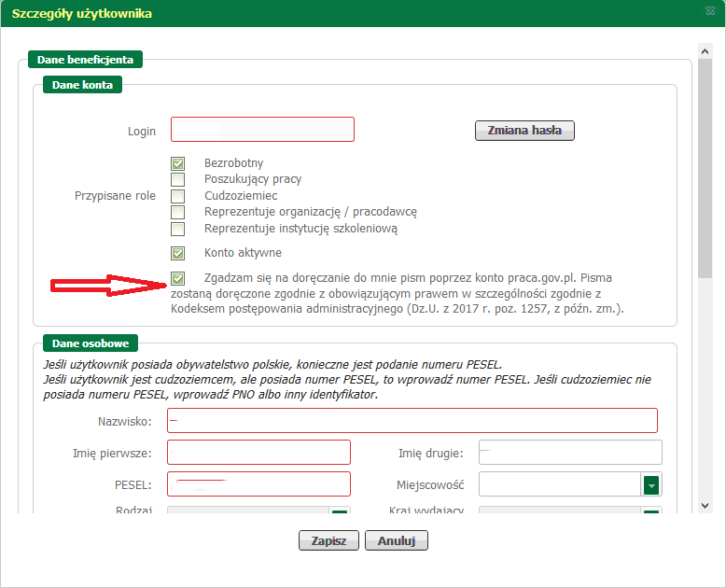This screenshot has width=726, height=588.
Task: Tick the Poszukujący pracy checkbox
Action: pyautogui.click(x=178, y=179)
